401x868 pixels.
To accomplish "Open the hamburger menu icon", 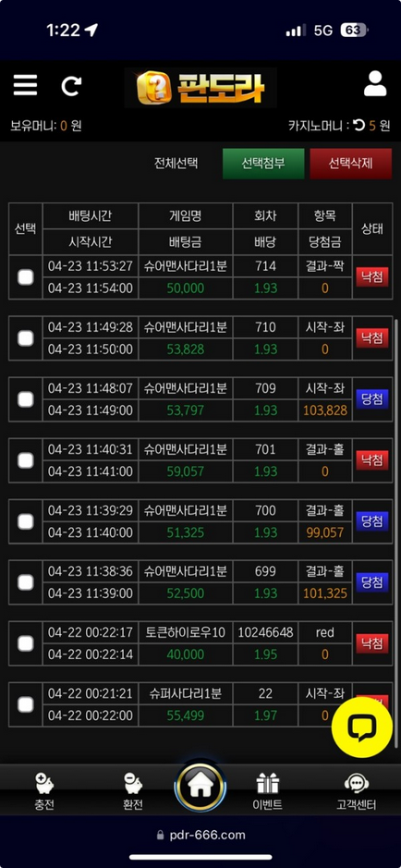I will (26, 85).
